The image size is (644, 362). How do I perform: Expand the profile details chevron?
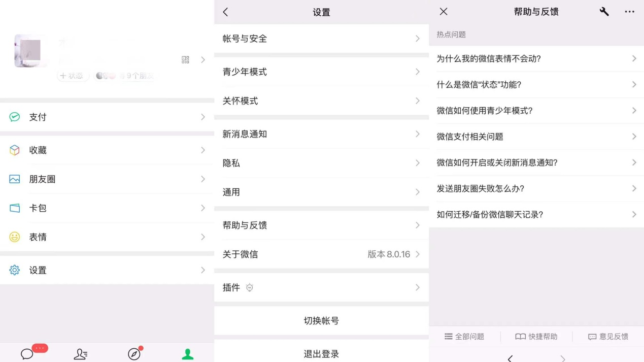click(203, 60)
